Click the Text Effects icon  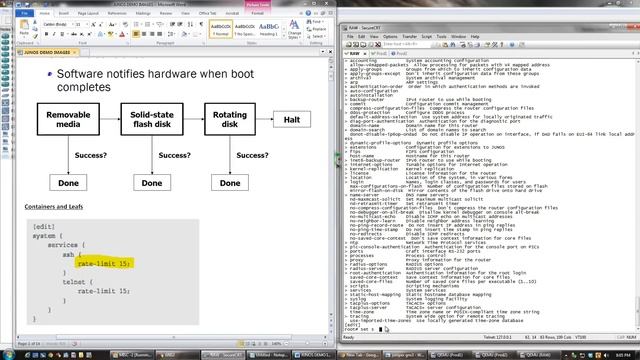point(100,34)
